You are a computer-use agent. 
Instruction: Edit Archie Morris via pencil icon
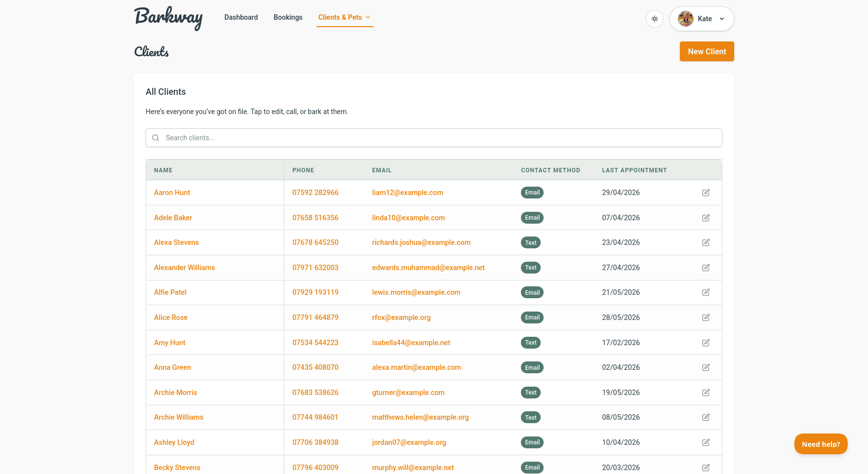coord(706,393)
